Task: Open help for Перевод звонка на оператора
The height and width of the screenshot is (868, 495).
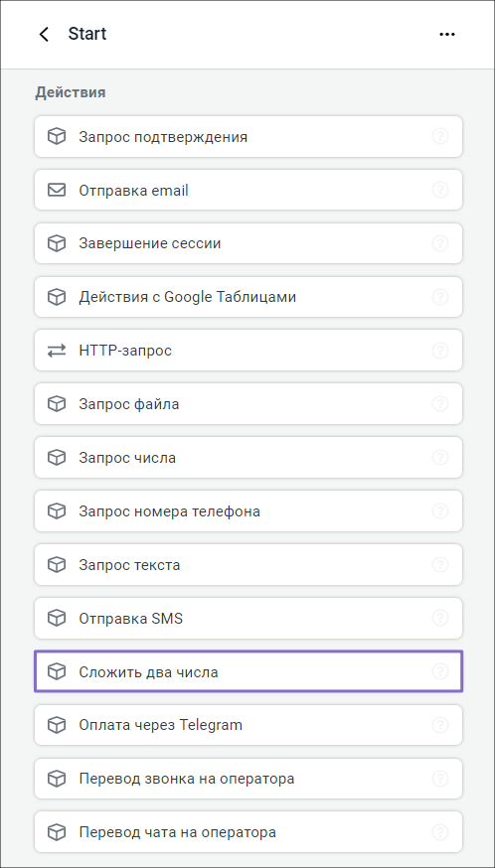Action: point(440,779)
